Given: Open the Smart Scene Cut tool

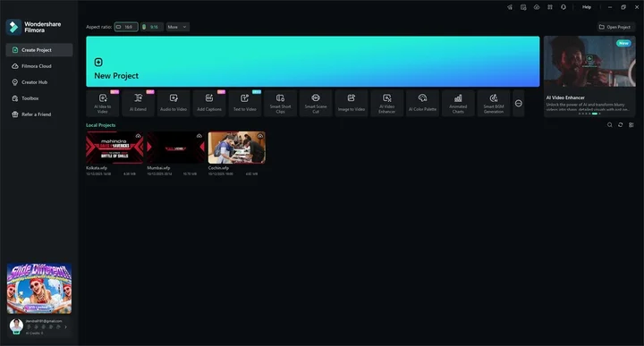Looking at the screenshot, I should point(316,103).
